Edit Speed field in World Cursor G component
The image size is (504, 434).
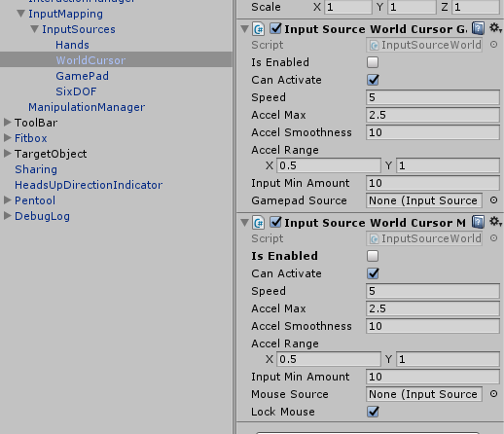(433, 97)
